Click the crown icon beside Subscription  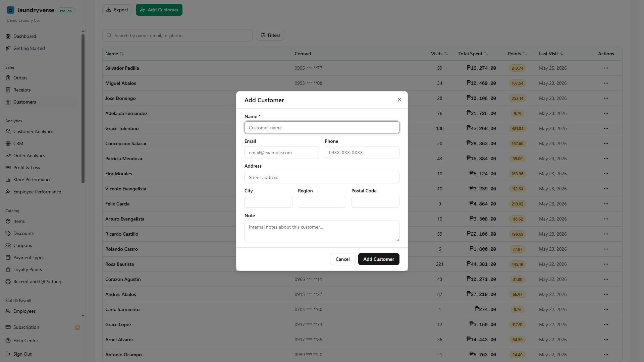point(77,327)
